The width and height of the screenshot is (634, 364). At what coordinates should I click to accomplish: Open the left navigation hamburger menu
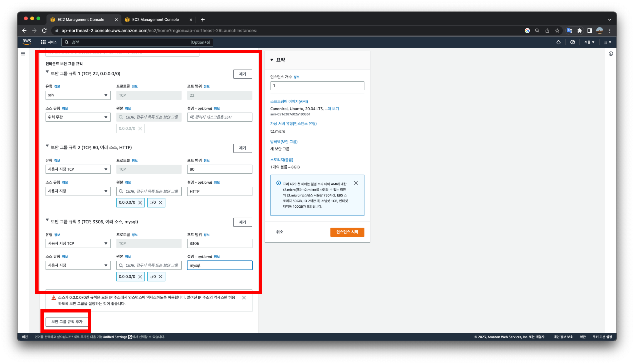pyautogui.click(x=23, y=53)
